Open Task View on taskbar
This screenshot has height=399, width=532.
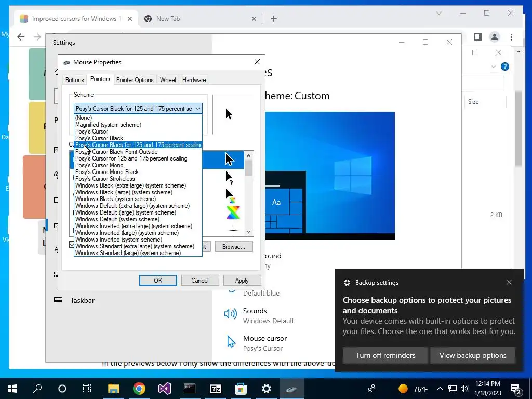click(x=87, y=389)
